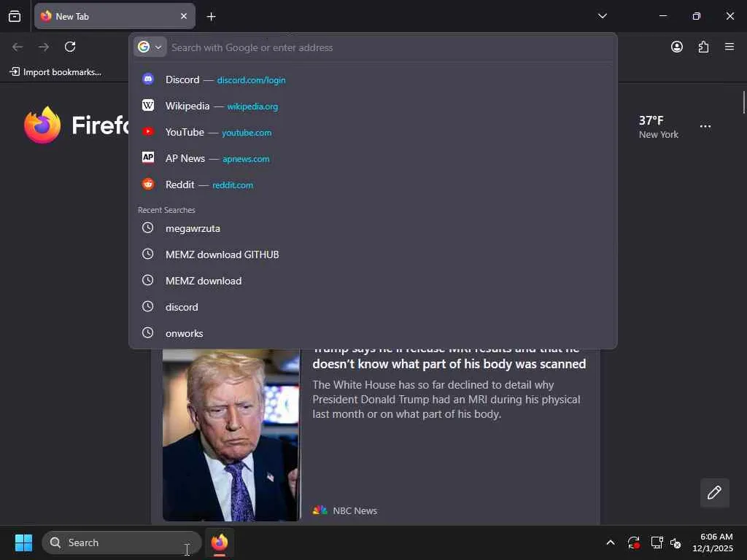Screen dimensions: 747x560
Task: Click the Discord favicon icon
Action: tap(148, 79)
